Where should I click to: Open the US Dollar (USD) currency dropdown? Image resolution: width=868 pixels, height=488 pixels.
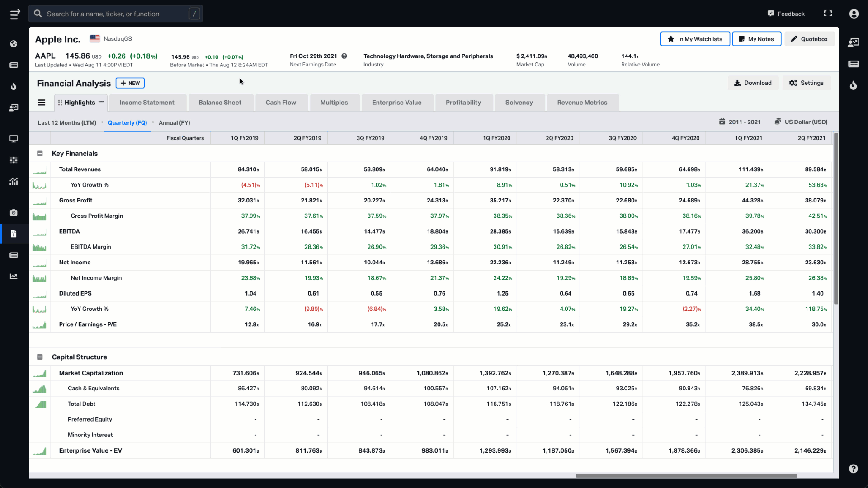(801, 122)
